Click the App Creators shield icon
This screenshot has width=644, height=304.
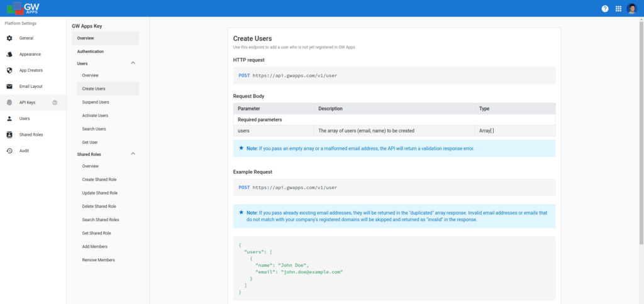pos(9,70)
